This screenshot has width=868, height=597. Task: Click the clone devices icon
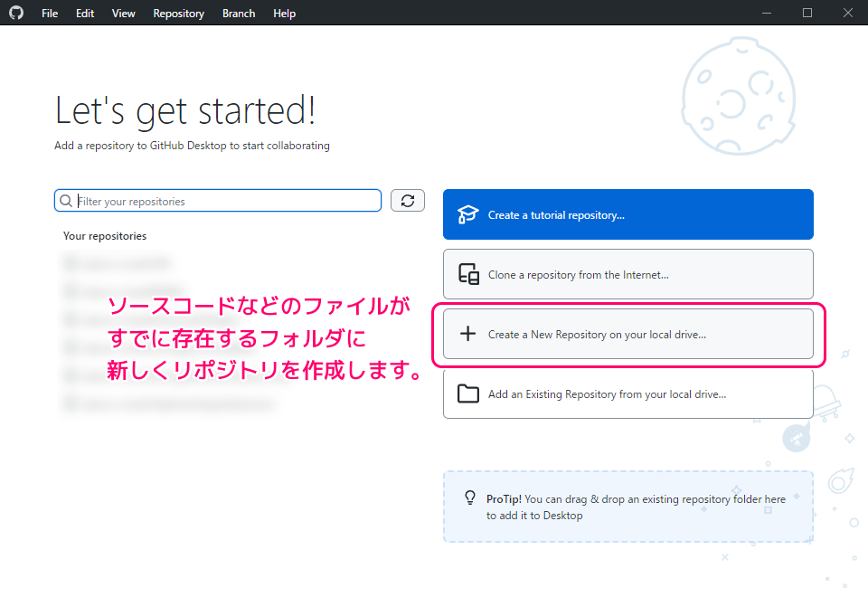click(468, 274)
